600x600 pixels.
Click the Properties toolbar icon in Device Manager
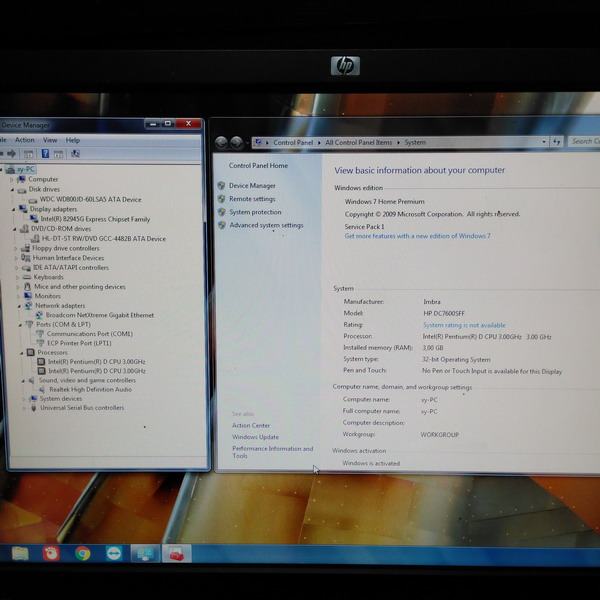(28, 154)
